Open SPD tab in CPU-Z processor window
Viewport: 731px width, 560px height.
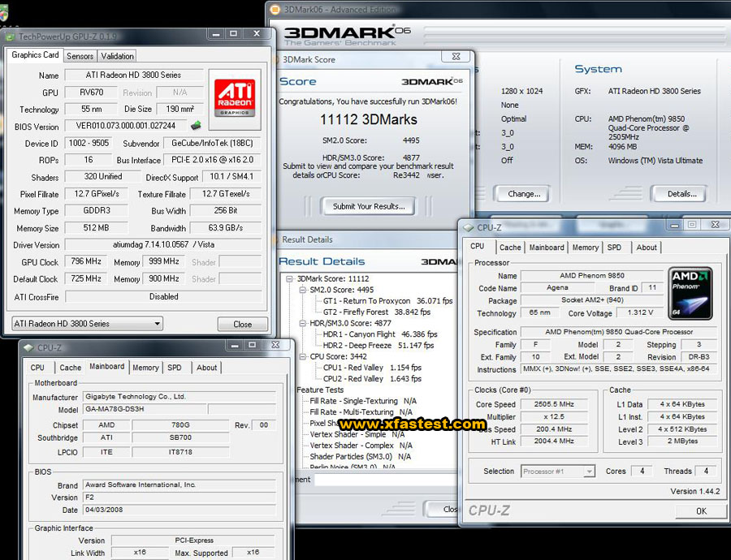click(x=614, y=248)
